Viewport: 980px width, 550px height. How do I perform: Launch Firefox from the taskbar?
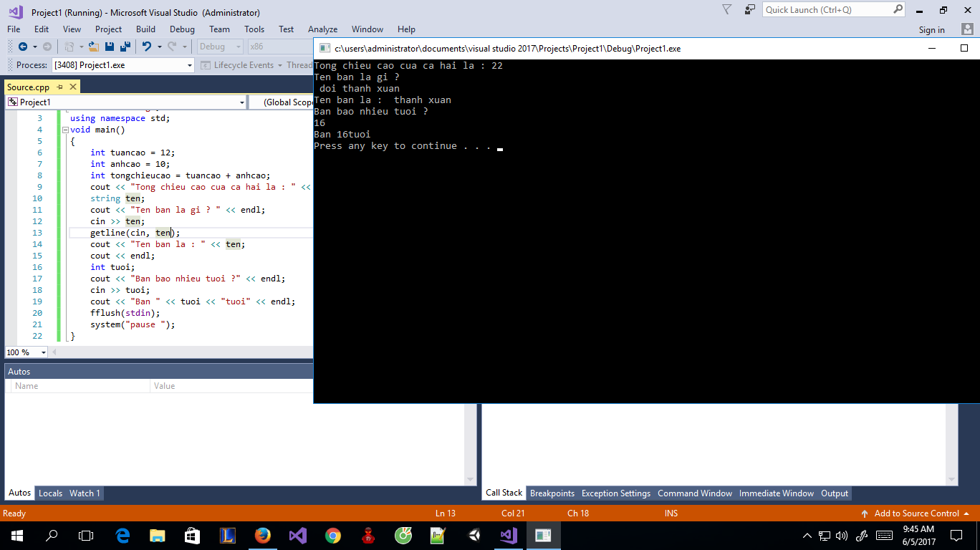point(263,535)
